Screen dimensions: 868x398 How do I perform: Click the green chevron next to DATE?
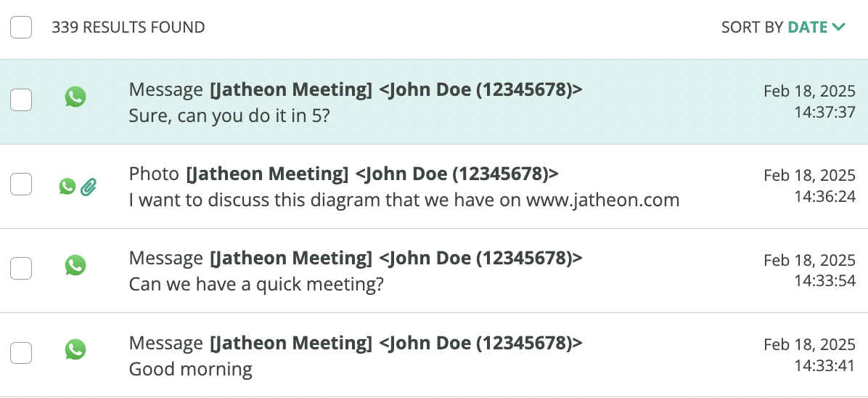[839, 27]
